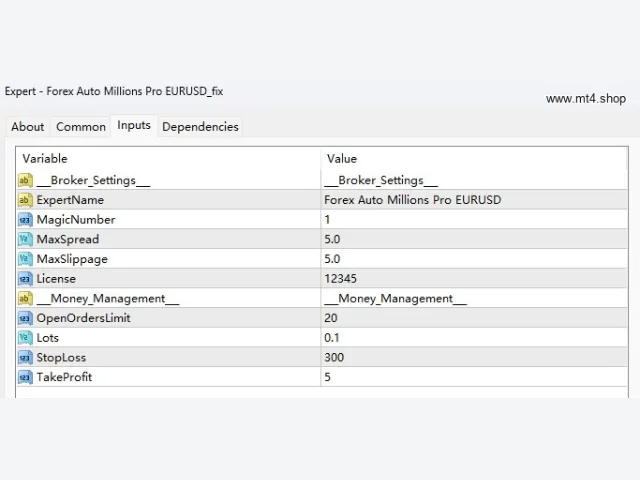This screenshot has width=640, height=480.
Task: Click the string icon beside __Broker_Settings__
Action: pos(25,180)
